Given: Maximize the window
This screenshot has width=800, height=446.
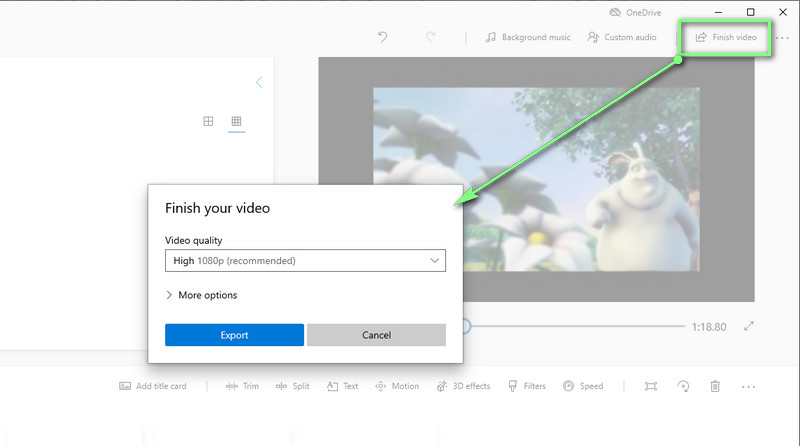Looking at the screenshot, I should tap(751, 12).
